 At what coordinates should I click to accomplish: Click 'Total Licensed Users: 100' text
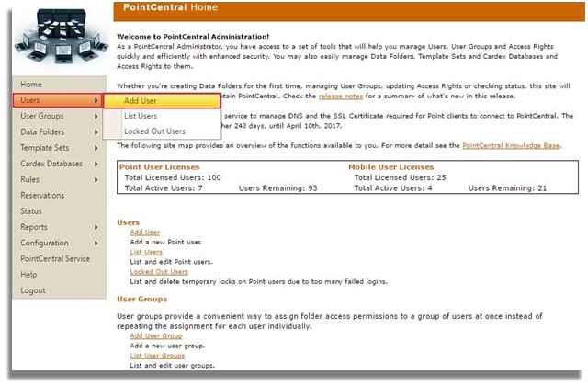(173, 177)
